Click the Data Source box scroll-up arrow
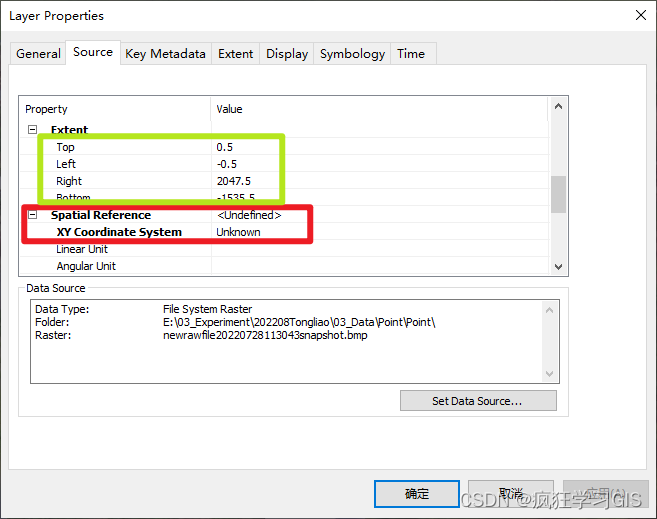This screenshot has height=519, width=657. coord(550,310)
